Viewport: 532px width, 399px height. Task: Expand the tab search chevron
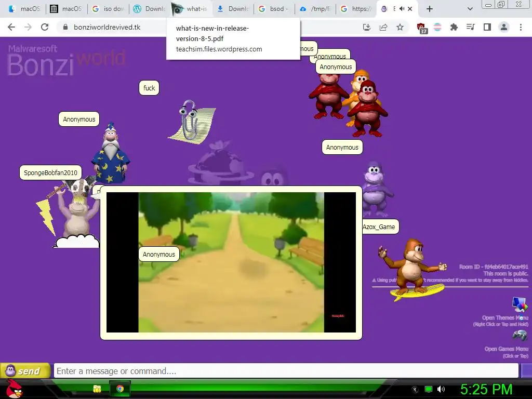470,9
